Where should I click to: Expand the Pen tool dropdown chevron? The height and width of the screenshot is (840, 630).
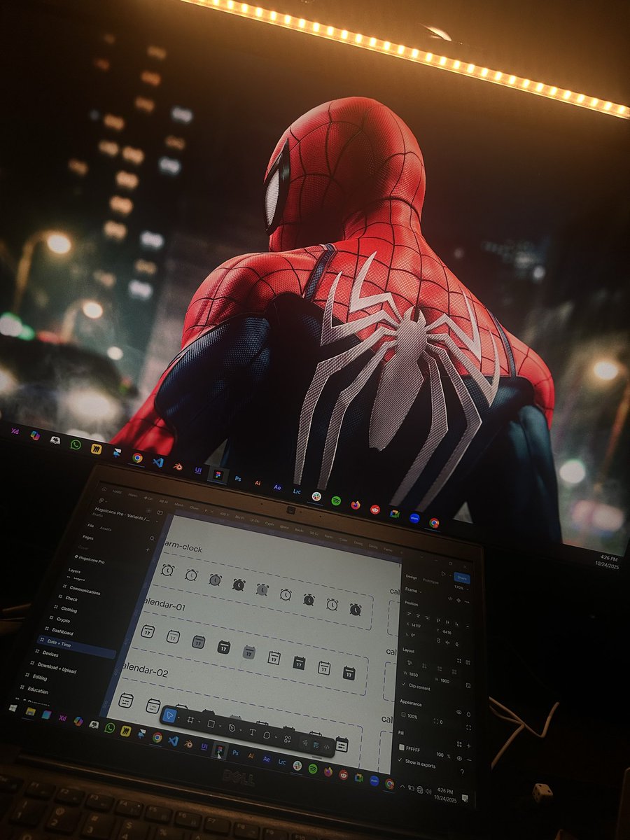point(241,730)
